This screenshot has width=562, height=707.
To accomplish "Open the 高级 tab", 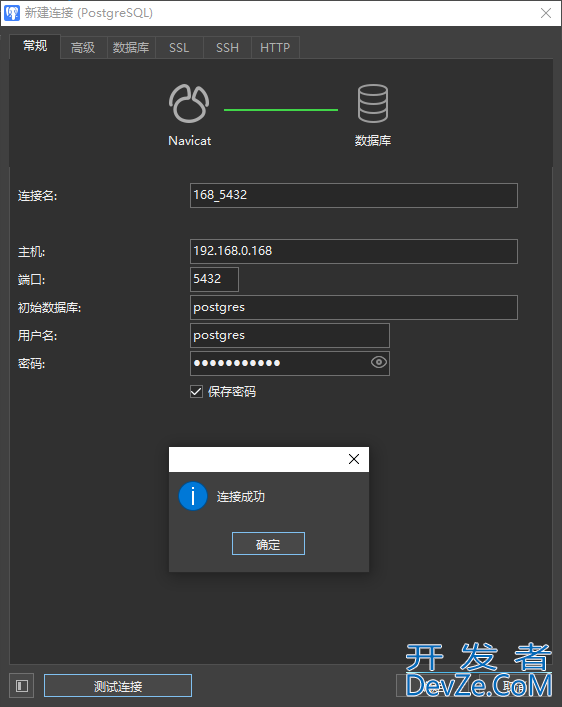I will click(x=83, y=47).
